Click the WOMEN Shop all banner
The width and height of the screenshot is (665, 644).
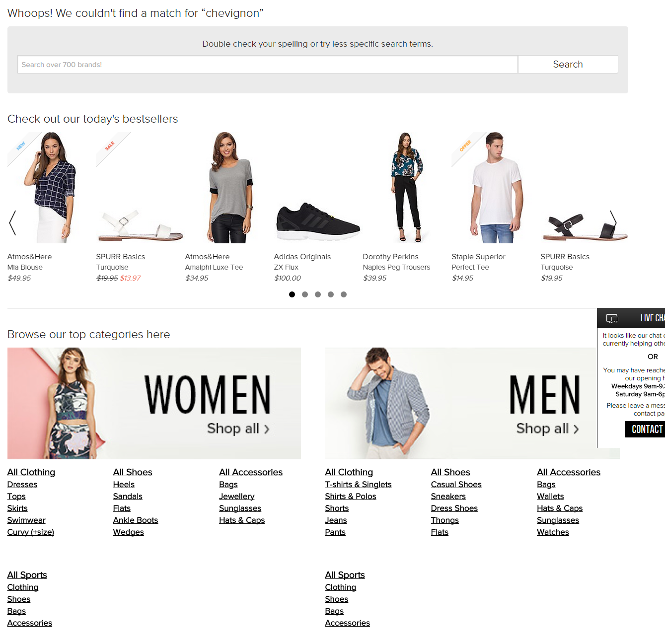point(154,403)
